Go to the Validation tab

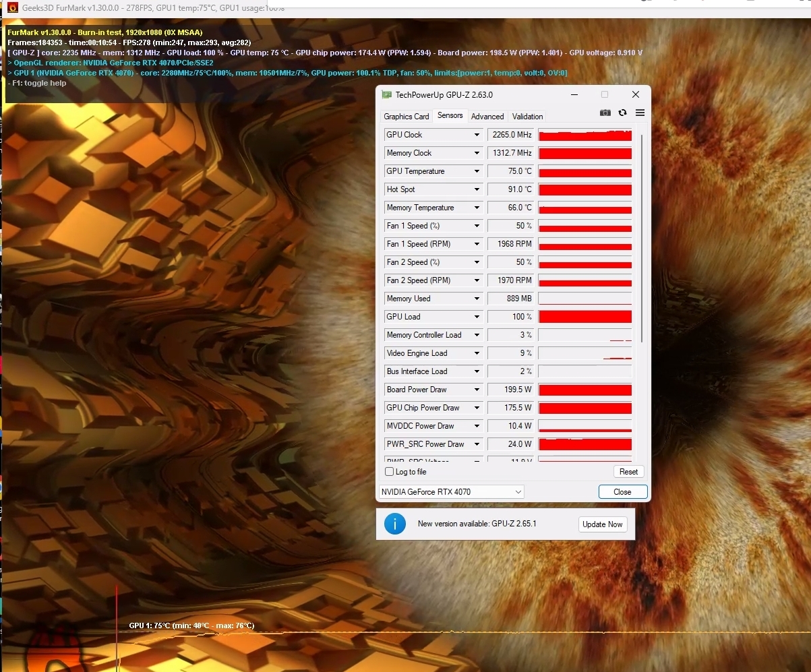tap(527, 117)
